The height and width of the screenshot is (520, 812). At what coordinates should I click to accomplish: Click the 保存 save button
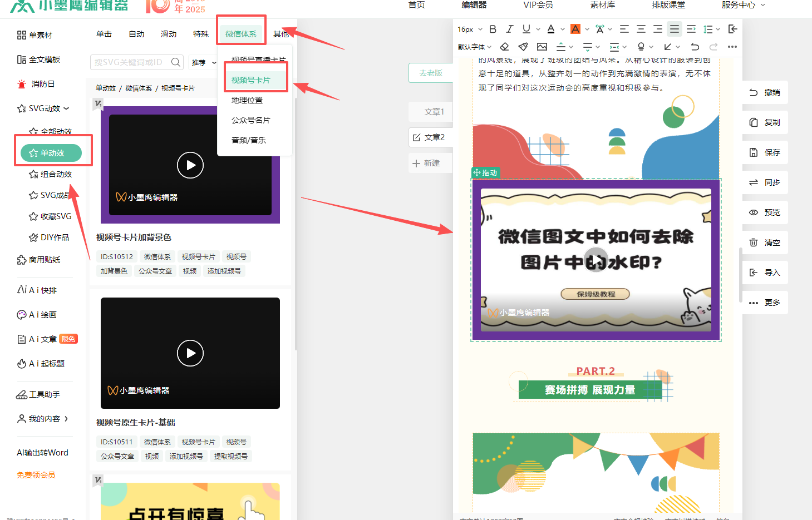[x=765, y=152]
